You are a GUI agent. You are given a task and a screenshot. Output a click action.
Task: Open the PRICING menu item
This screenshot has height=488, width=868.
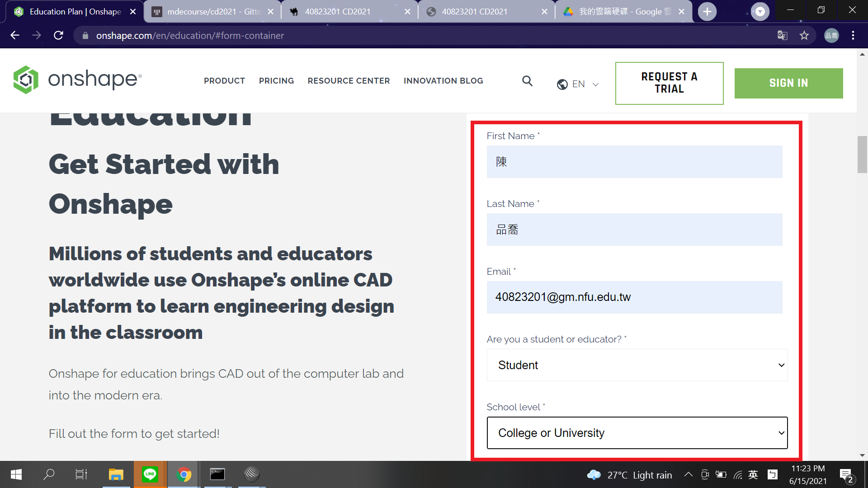[x=276, y=81]
